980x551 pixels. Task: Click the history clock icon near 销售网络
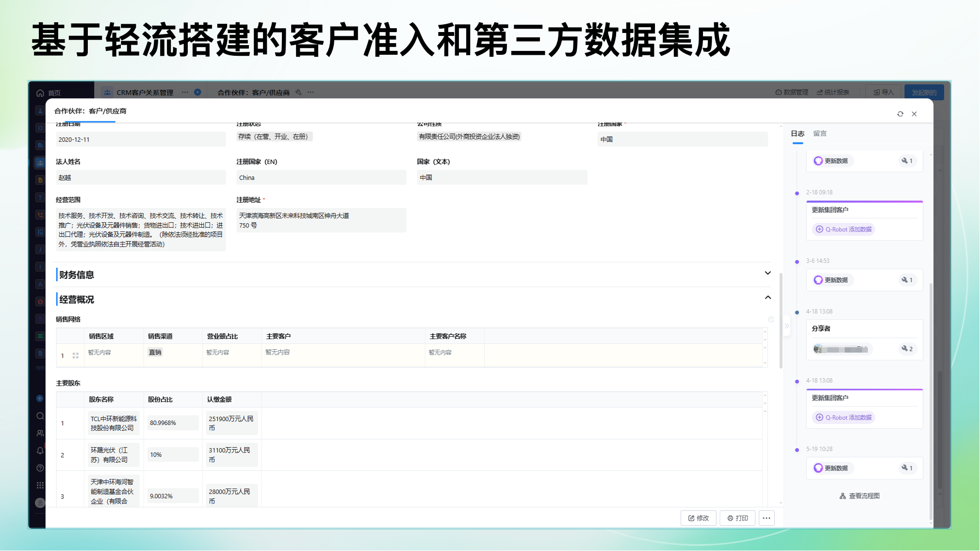coord(771,319)
